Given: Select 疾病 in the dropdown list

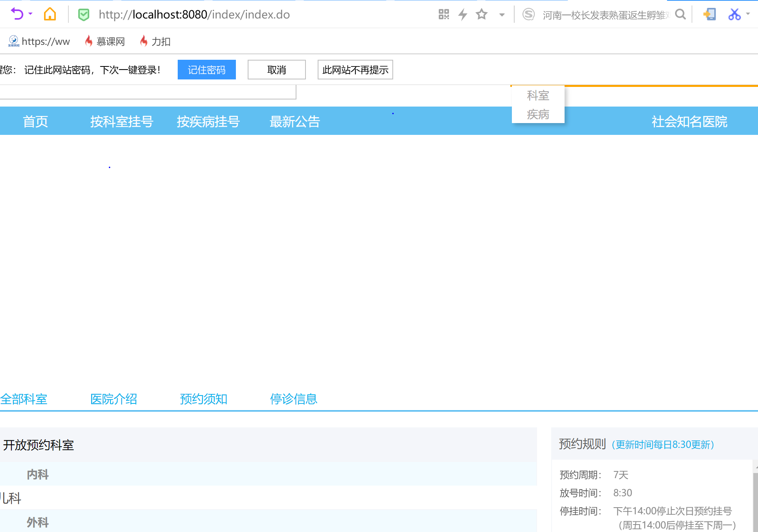Looking at the screenshot, I should (x=538, y=114).
